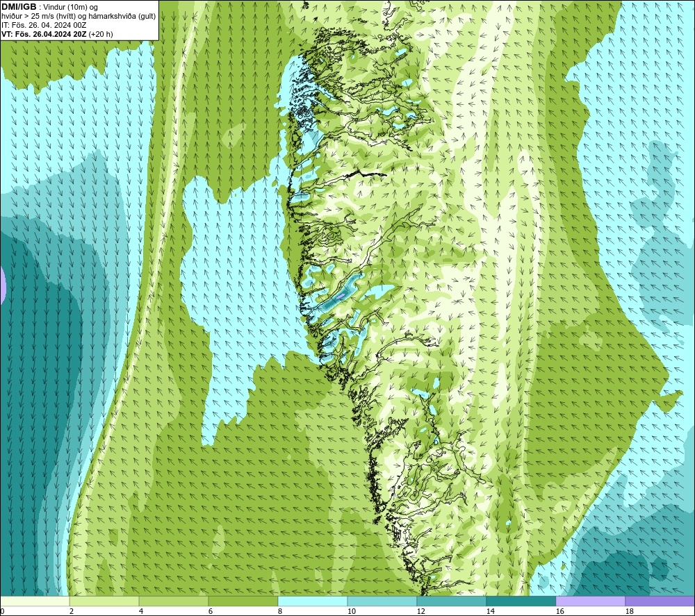Pick the 14–16 m/s dark teal swatch
Image resolution: width=695 pixels, height=616 pixels.
coord(521,601)
